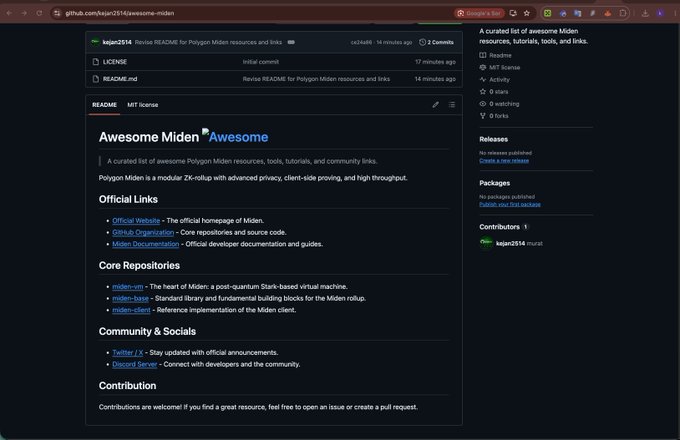Screen dimensions: 680x440
Task: Open the README outline icon
Action: 452,104
